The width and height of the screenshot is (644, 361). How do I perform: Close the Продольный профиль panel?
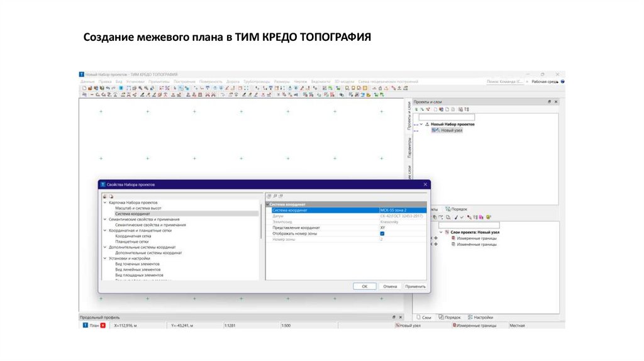[401, 317]
